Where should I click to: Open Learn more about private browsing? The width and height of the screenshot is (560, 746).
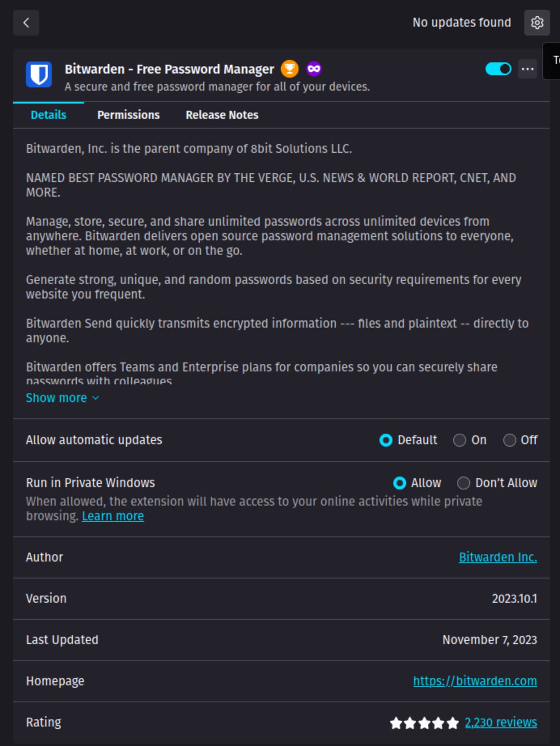coord(113,516)
